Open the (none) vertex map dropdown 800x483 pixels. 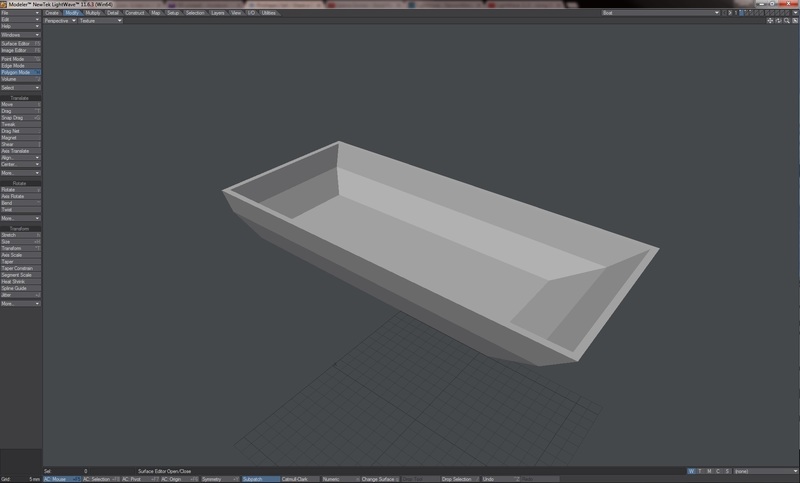[x=765, y=471]
